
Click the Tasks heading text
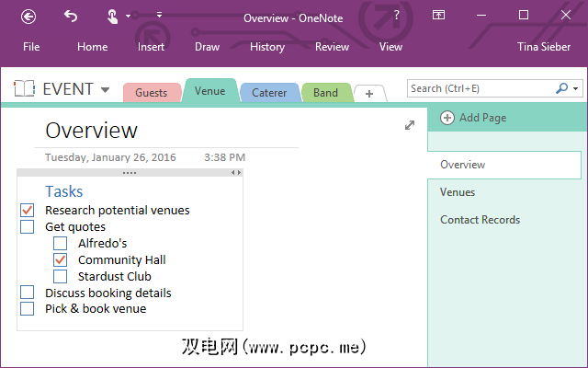coord(63,191)
